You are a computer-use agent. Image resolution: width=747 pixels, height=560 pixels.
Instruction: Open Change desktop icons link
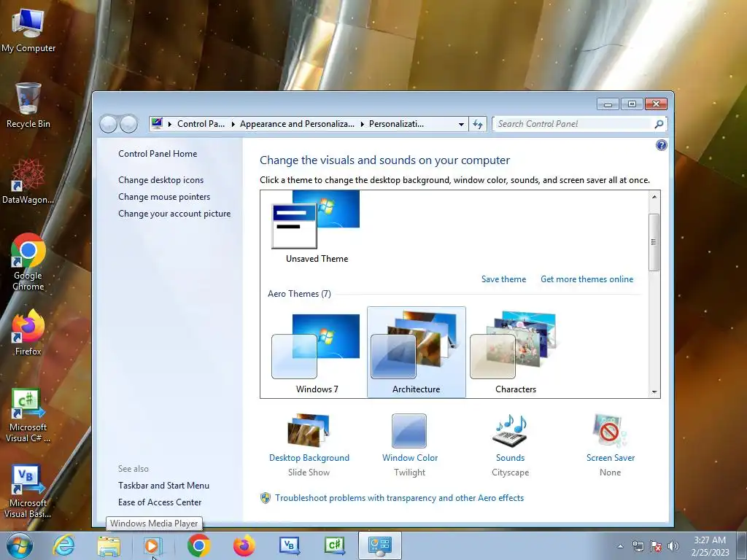(161, 180)
